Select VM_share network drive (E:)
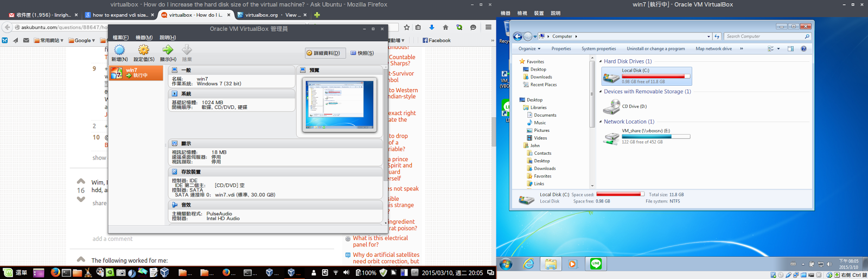The image size is (868, 279). (647, 136)
